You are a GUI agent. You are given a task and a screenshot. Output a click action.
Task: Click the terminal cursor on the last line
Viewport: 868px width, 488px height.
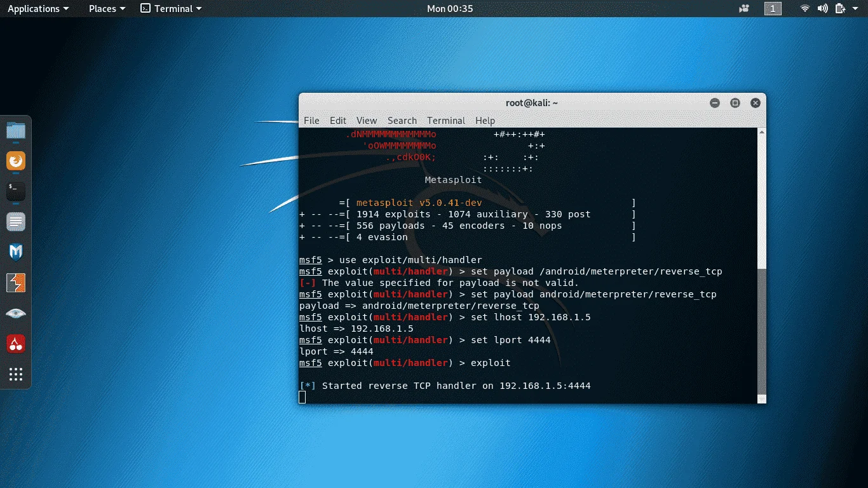tap(302, 397)
